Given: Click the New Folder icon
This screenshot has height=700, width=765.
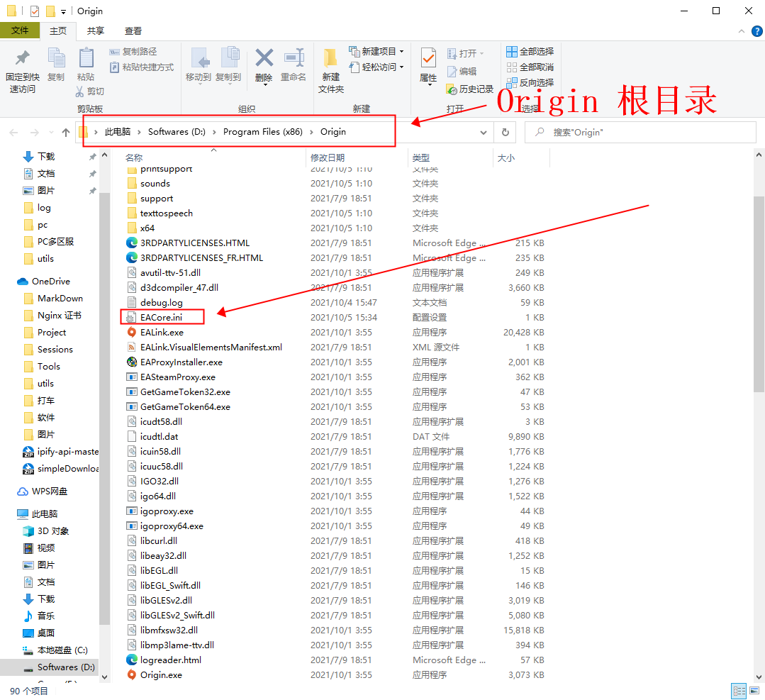Looking at the screenshot, I should (331, 58).
